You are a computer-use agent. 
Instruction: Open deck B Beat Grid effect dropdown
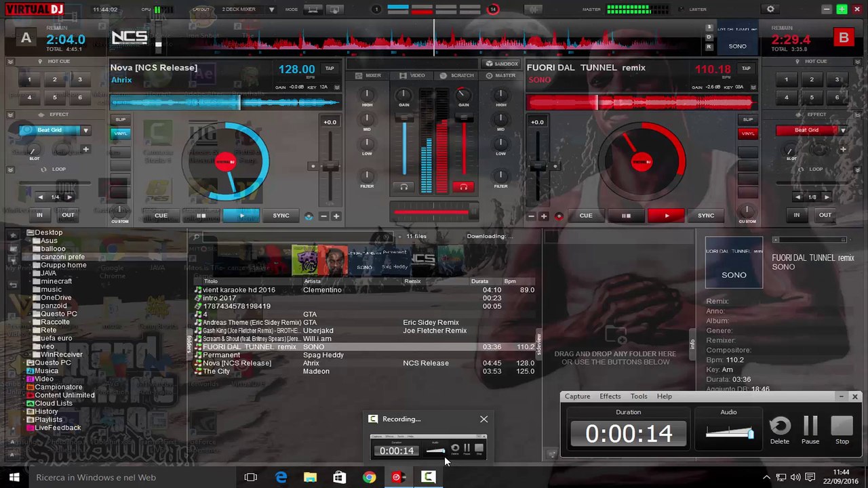click(x=843, y=130)
